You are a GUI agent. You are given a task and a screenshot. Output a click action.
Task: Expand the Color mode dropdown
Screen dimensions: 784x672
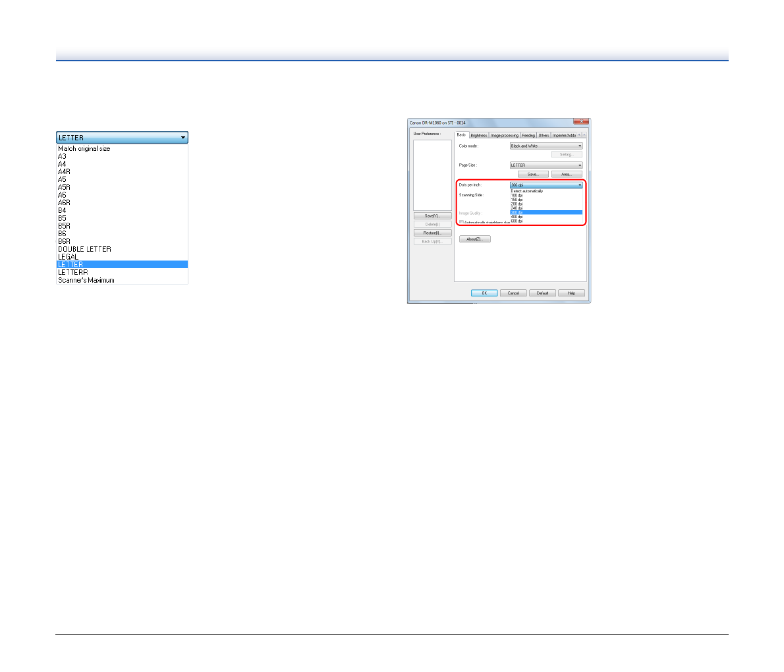[580, 146]
